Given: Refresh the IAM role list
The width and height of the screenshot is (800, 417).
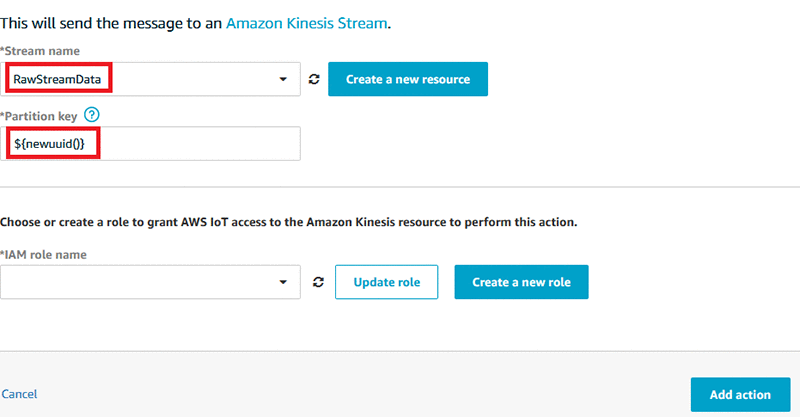Looking at the screenshot, I should (x=318, y=283).
